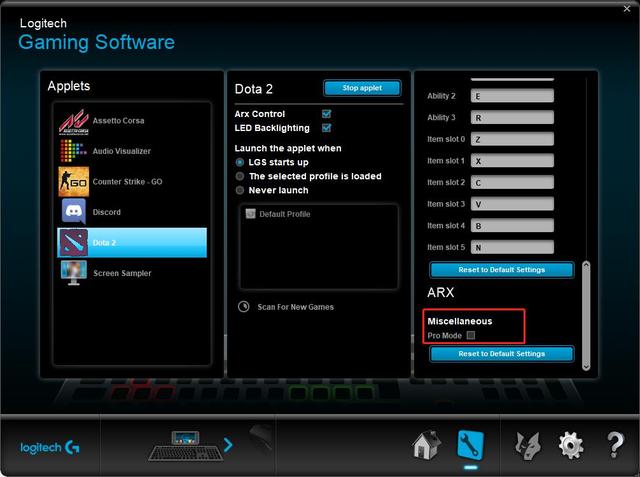Toggle the LED Backlighting checkbox
The image size is (640, 477).
pos(327,128)
